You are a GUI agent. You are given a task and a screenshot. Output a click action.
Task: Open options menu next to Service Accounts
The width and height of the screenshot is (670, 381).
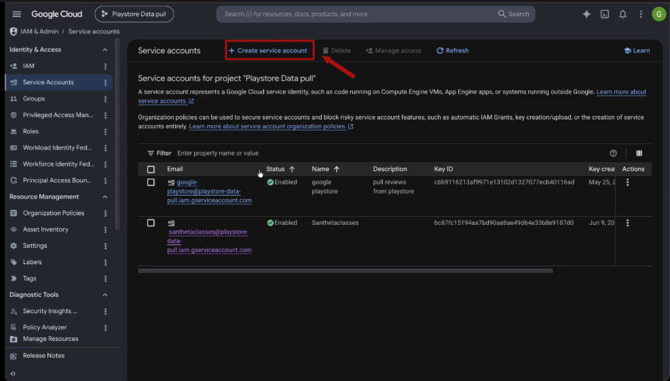tap(106, 82)
